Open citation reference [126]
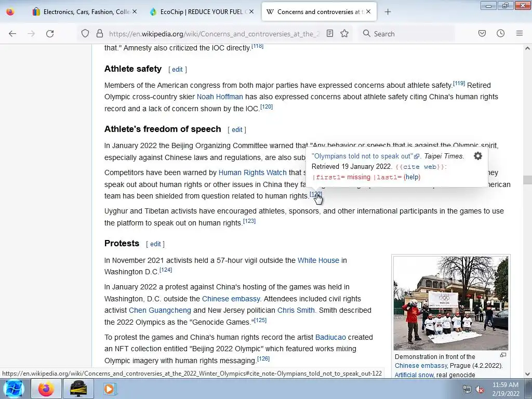532x399 pixels. pos(263,358)
